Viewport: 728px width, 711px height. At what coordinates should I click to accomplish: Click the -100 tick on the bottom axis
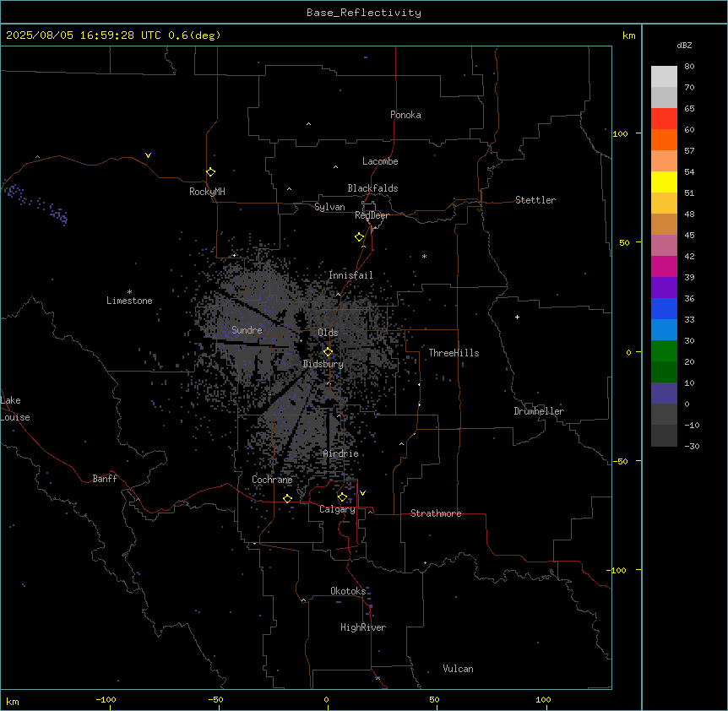tap(106, 699)
